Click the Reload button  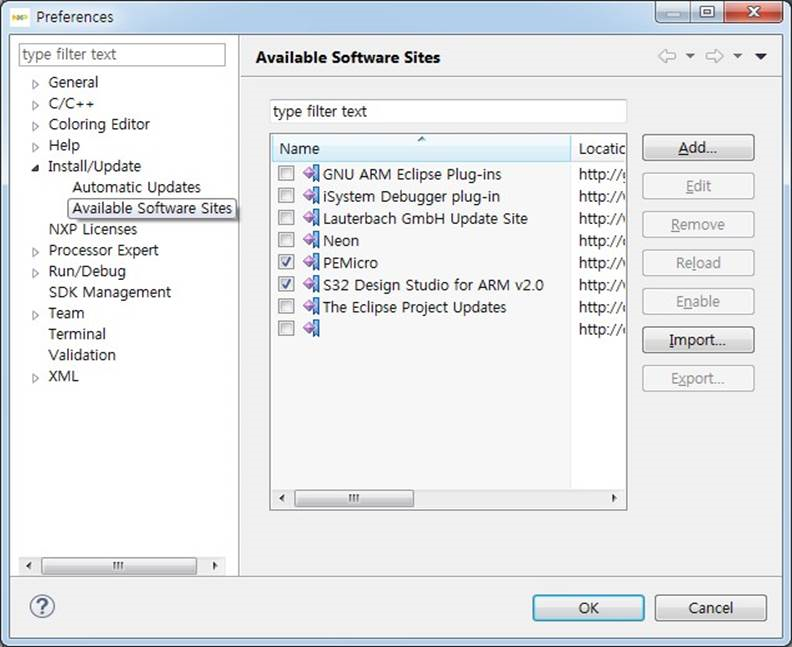pos(698,263)
